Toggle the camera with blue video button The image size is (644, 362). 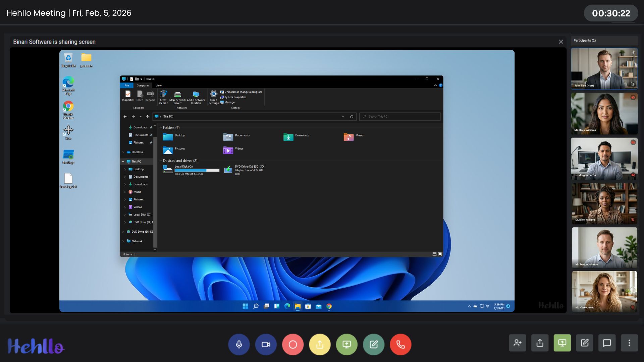click(x=266, y=344)
